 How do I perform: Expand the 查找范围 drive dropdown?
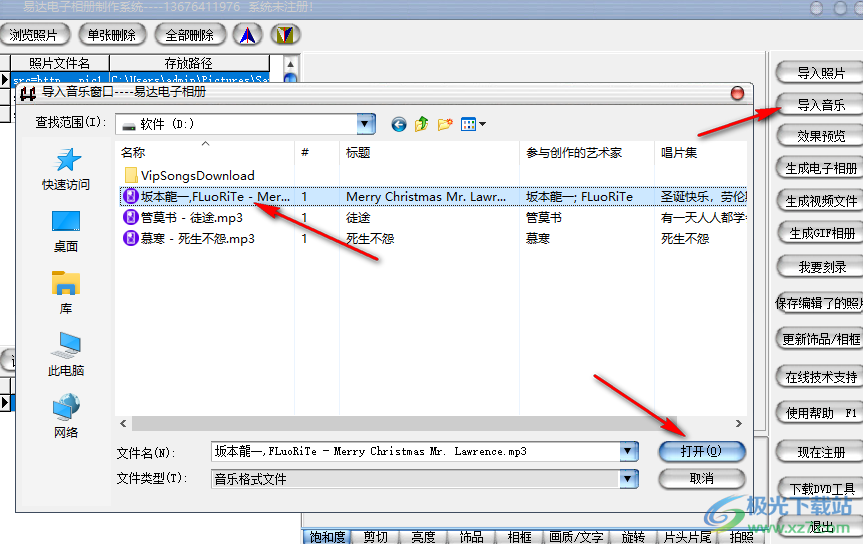(365, 124)
